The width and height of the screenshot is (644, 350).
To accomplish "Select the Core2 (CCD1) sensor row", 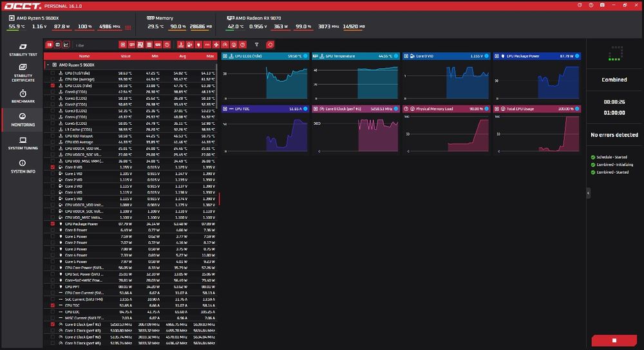I will pos(130,105).
